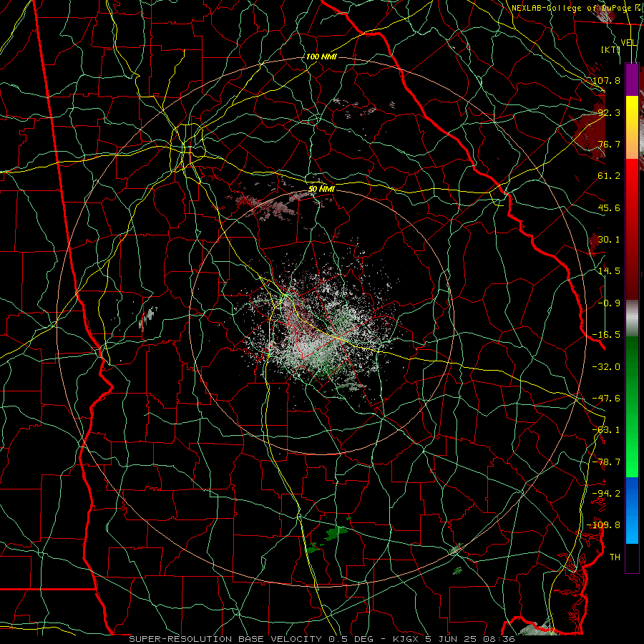The height and width of the screenshot is (644, 644).
Task: Select the 61.2 value on the velocity scale
Action: (609, 176)
